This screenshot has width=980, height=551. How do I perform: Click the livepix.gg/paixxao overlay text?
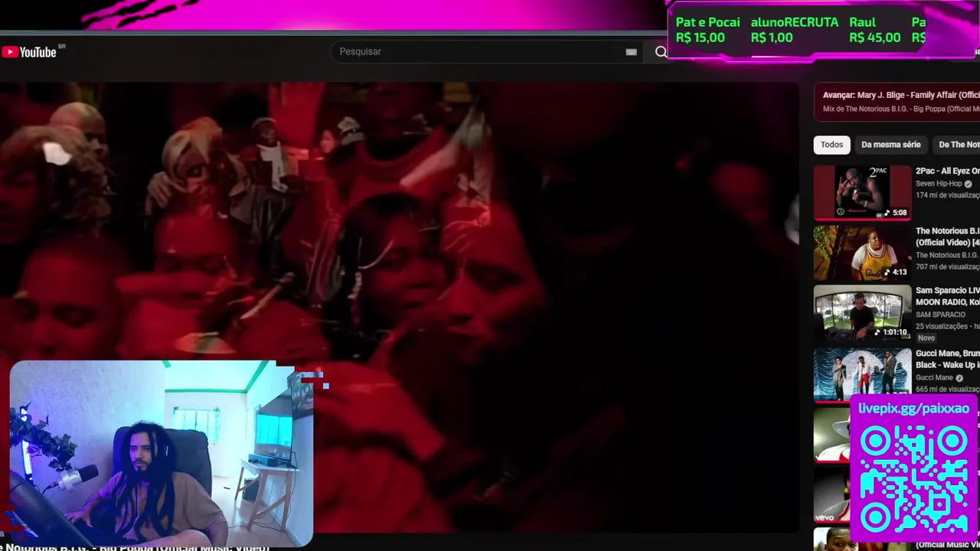pos(913,409)
